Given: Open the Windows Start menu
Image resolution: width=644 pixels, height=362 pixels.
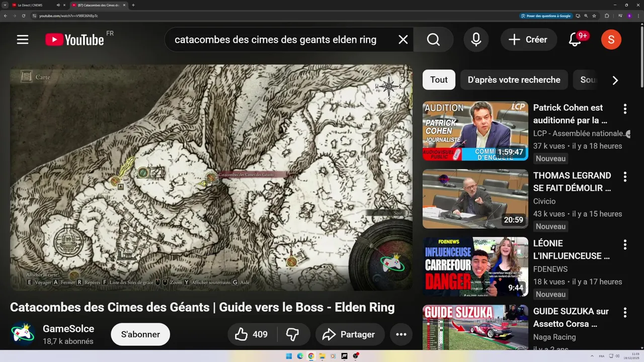Looking at the screenshot, I should point(289,356).
